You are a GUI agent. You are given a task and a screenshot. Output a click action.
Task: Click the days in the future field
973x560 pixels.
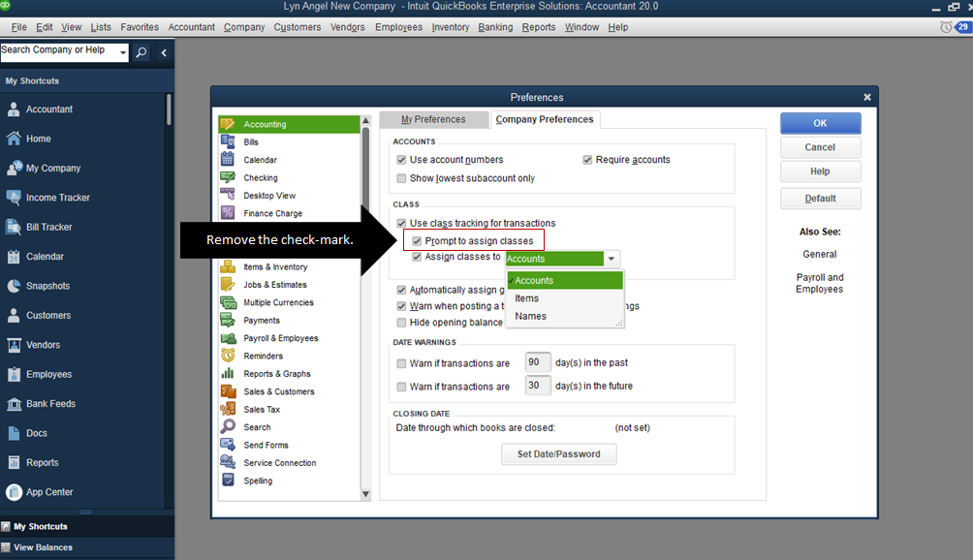click(x=538, y=386)
